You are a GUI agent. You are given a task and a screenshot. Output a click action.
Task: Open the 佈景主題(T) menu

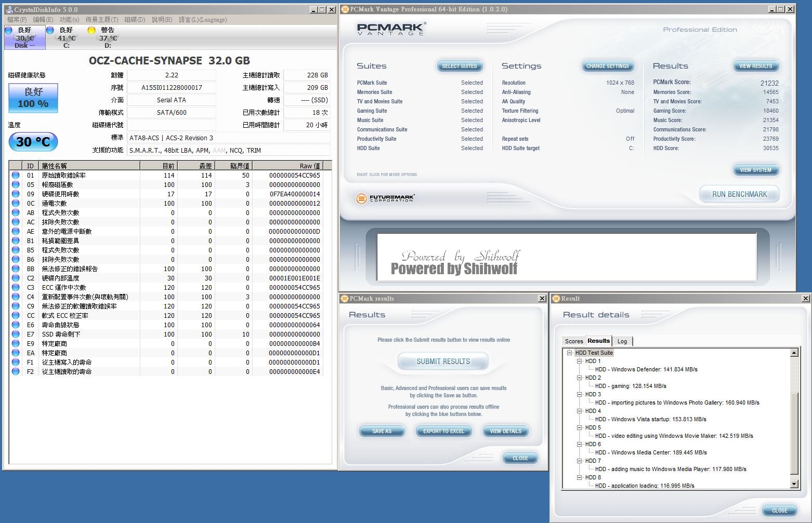click(x=102, y=20)
